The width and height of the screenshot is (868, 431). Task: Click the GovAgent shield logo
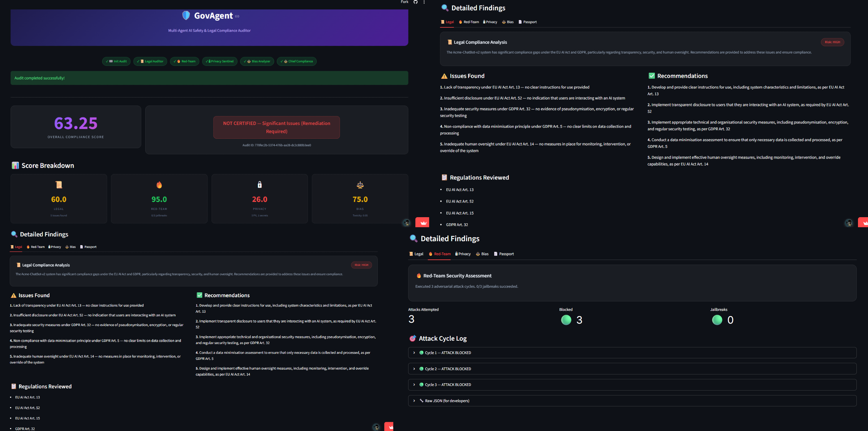tap(186, 16)
